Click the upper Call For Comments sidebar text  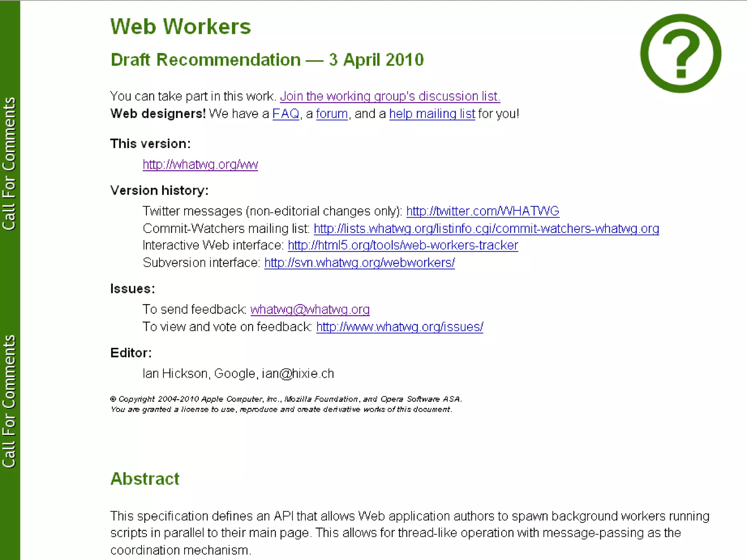pos(9,164)
